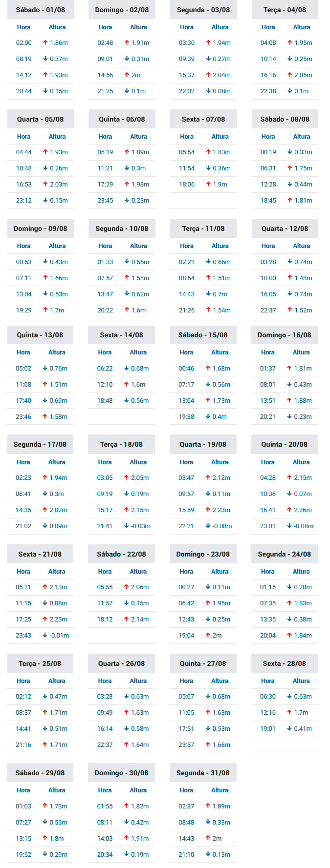Image resolution: width=330 pixels, height=868 pixels.
Task: Click red up arrow next to 2.26m on Quinta 20/08
Action: [289, 510]
